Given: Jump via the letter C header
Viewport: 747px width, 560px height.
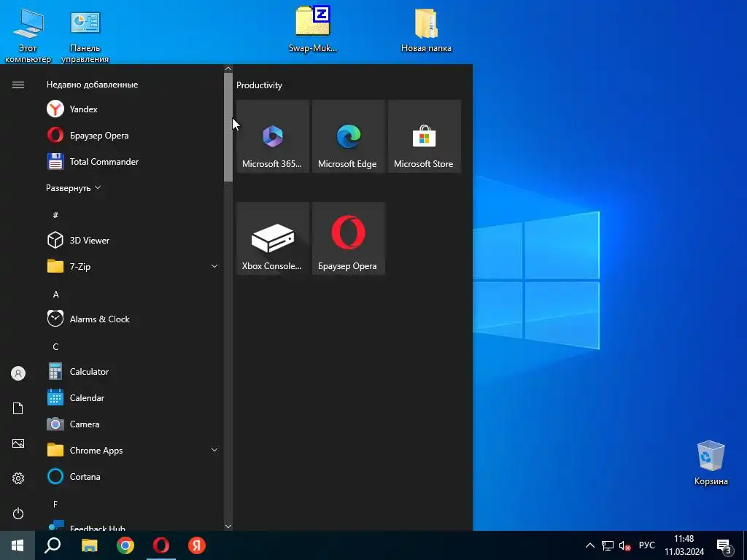Looking at the screenshot, I should pos(55,346).
